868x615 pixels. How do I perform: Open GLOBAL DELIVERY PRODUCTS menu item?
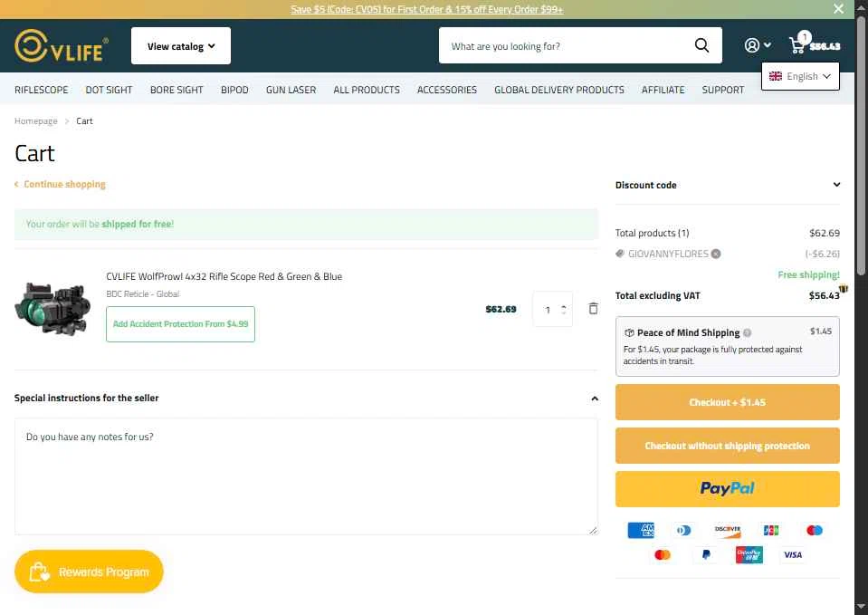pos(559,90)
